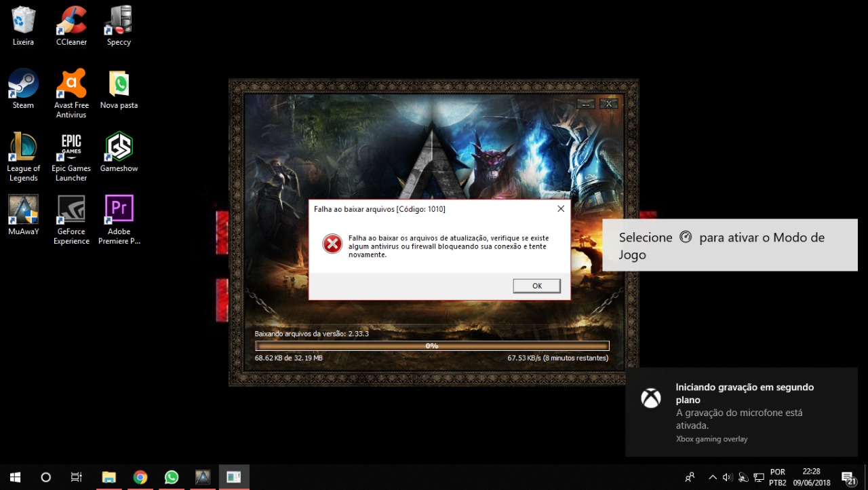Close the Falha ao baixar arquivos dialog
The image size is (868, 490).
pos(560,209)
